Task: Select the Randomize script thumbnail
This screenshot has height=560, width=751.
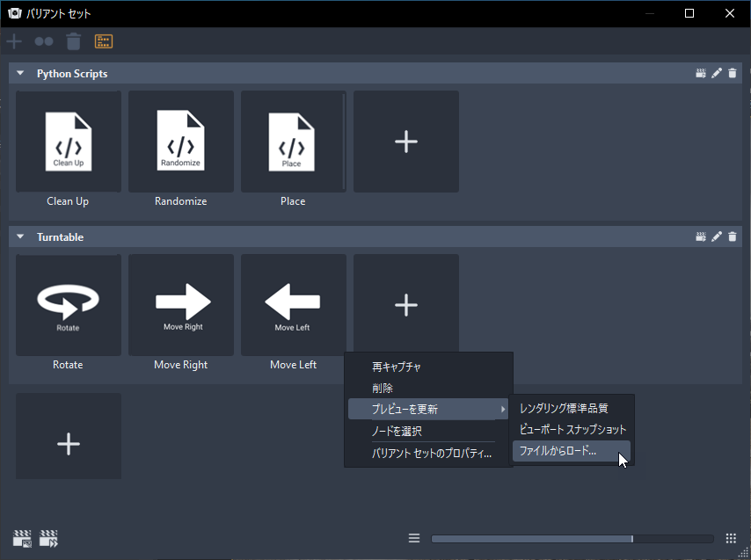Action: (181, 142)
